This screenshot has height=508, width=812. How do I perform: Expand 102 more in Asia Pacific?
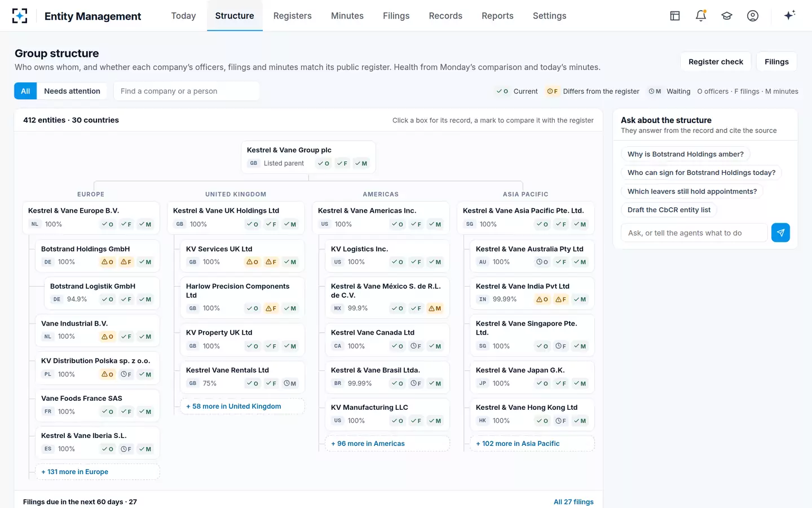[x=532, y=444]
